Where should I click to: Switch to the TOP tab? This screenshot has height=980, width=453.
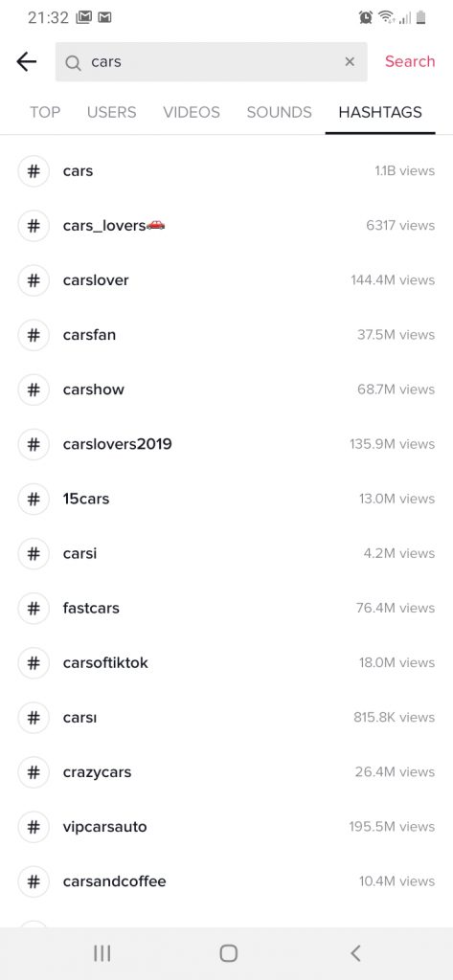(45, 113)
